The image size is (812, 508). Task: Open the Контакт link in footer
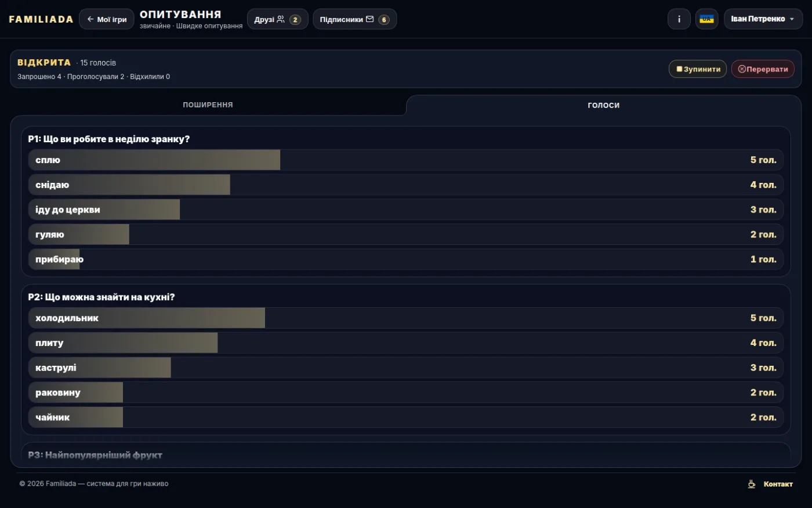778,484
